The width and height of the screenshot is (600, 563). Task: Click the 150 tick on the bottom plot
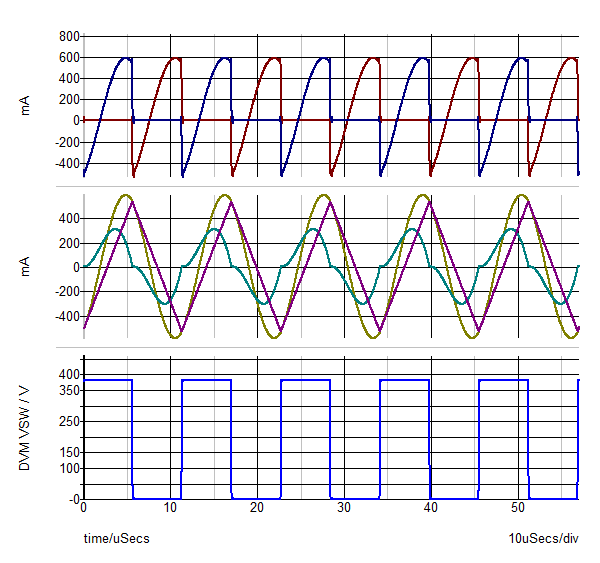click(x=68, y=452)
